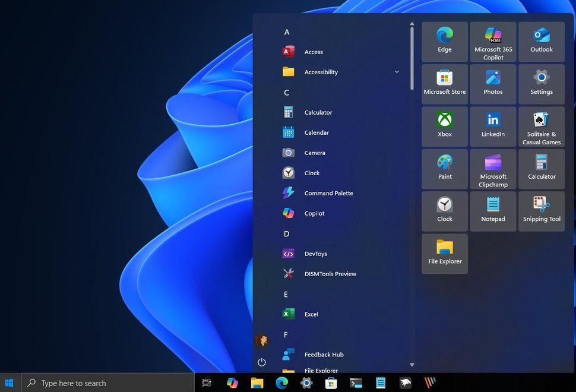
Task: Open Paint from the pinned tiles
Action: (x=444, y=168)
